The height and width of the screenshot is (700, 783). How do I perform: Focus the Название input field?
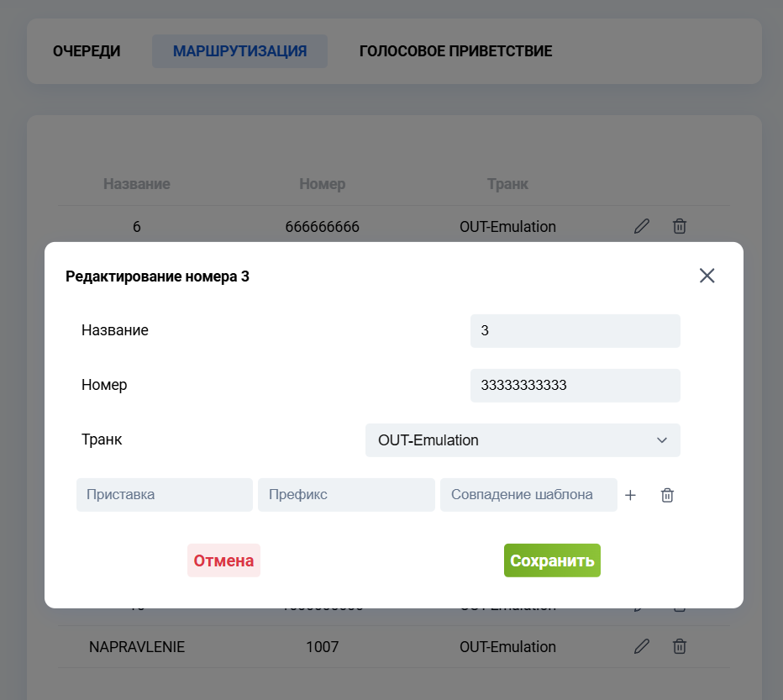click(x=575, y=331)
